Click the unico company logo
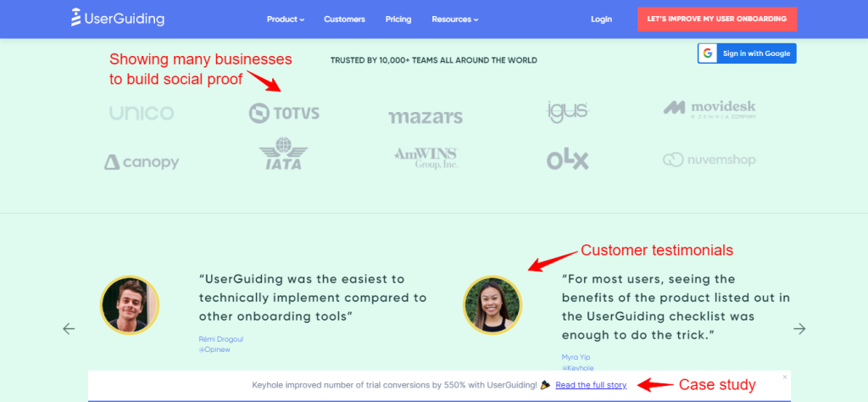Viewport: 868px width, 402px height. tap(142, 113)
